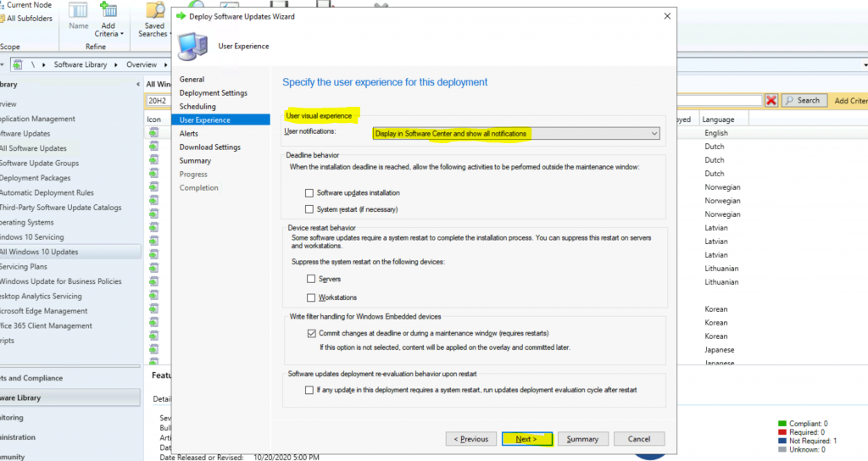Open the Software Library workspace
Viewport: 868px width, 461px height.
(x=70, y=398)
